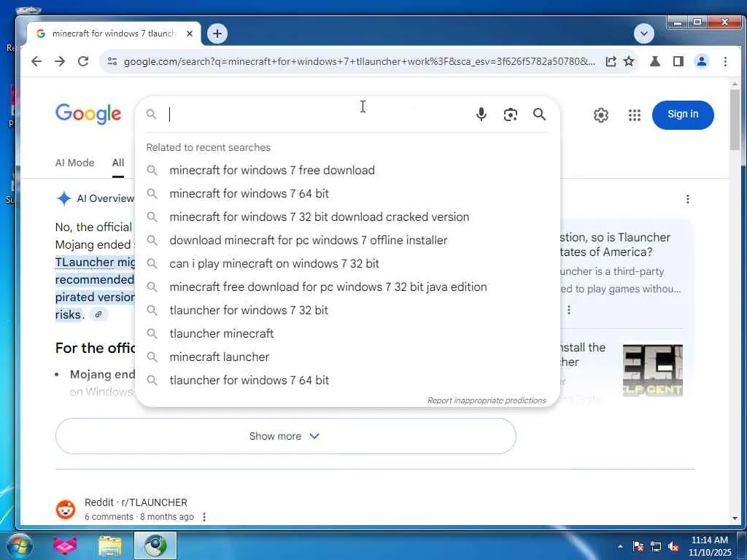Viewport: 747px width, 560px height.
Task: Go back to the previous page
Action: tap(36, 61)
